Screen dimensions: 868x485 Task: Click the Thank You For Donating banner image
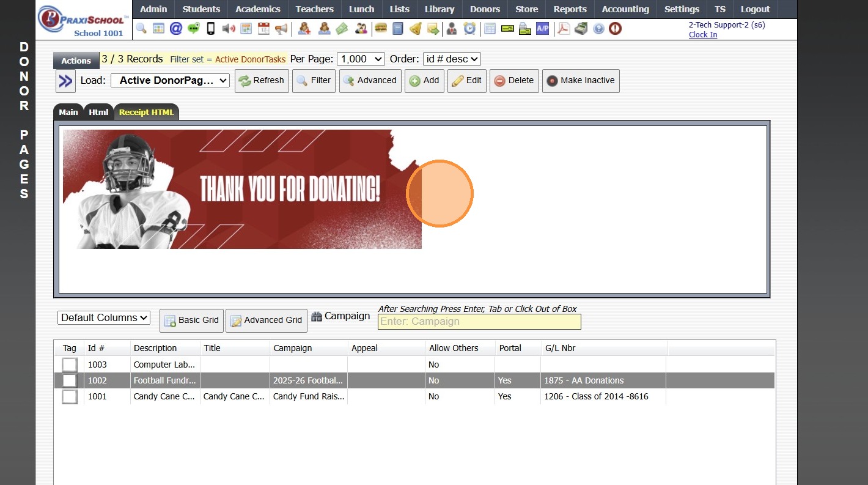point(242,189)
